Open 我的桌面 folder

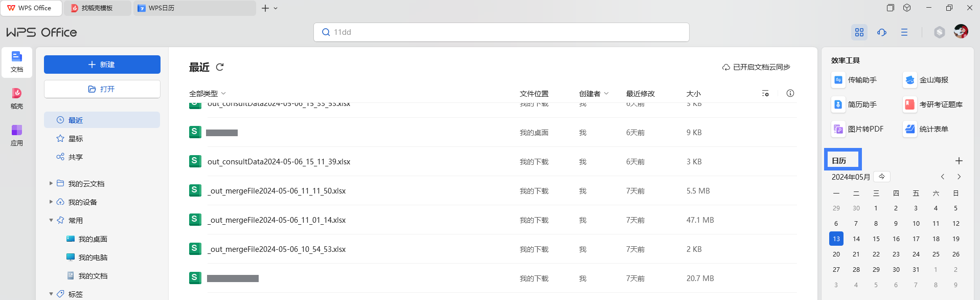pos(87,239)
